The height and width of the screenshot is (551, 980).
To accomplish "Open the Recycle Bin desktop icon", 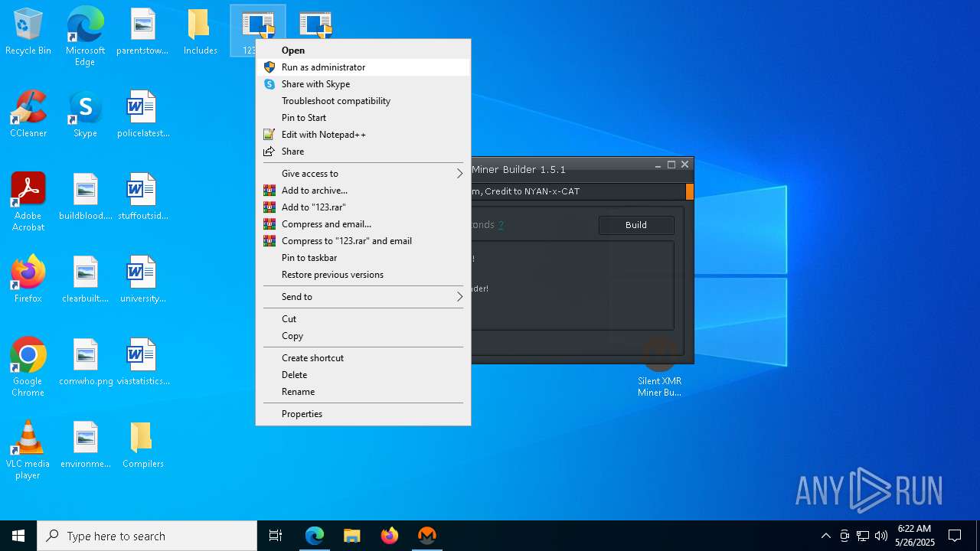I will pos(28,32).
